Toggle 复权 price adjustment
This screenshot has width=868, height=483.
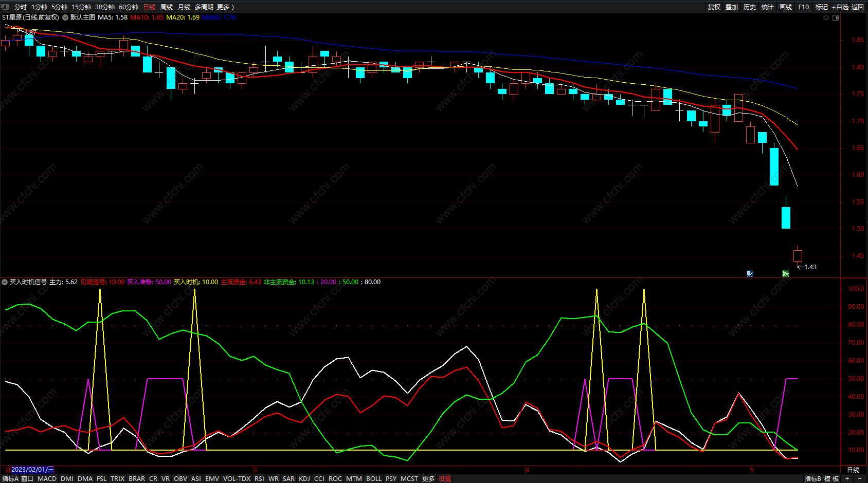coord(714,7)
